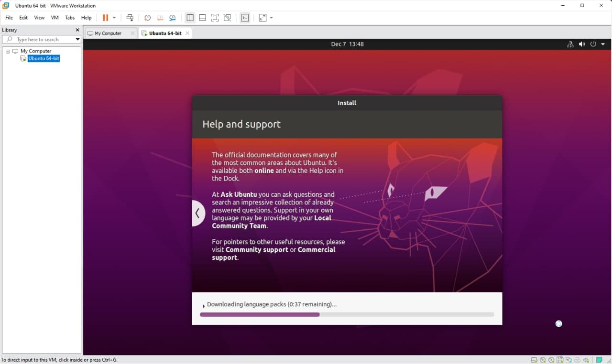Open the Ubuntu system power menu
The height and width of the screenshot is (364, 612).
tap(592, 44)
